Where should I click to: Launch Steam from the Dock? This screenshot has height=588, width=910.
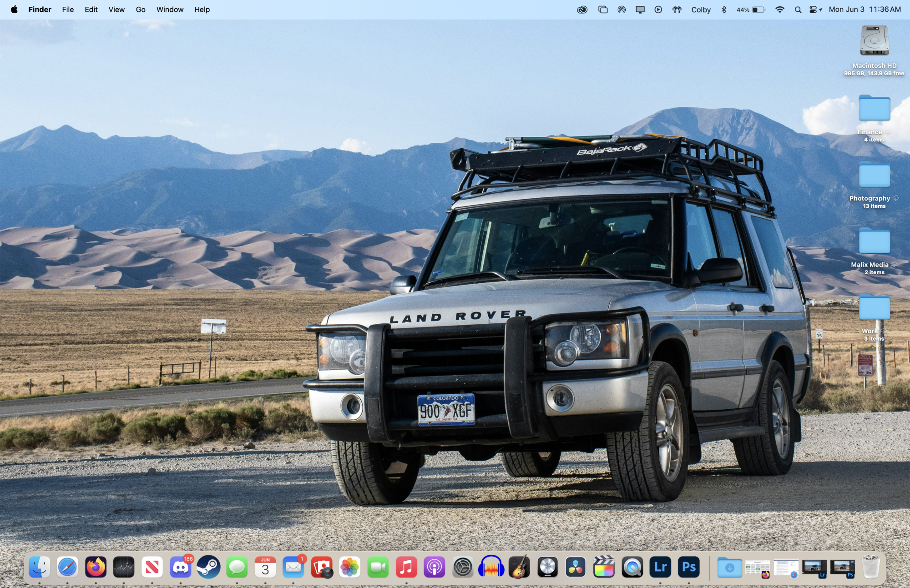coord(209,567)
